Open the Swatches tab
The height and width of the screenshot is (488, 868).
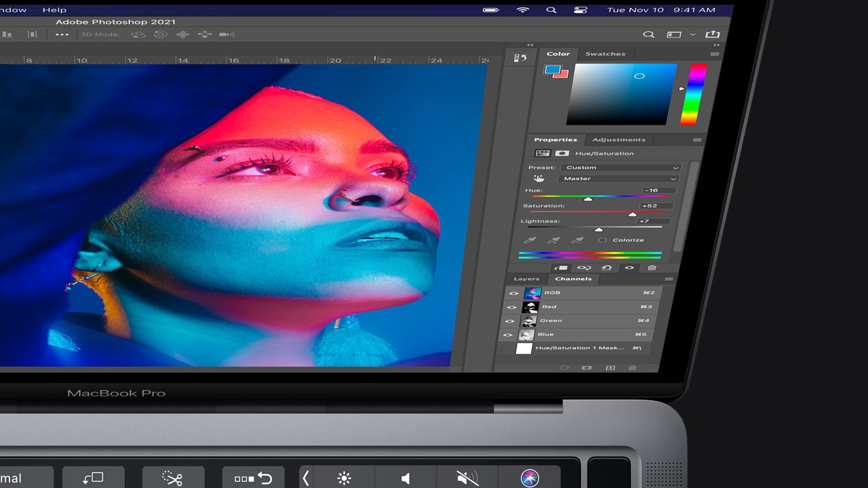tap(605, 54)
